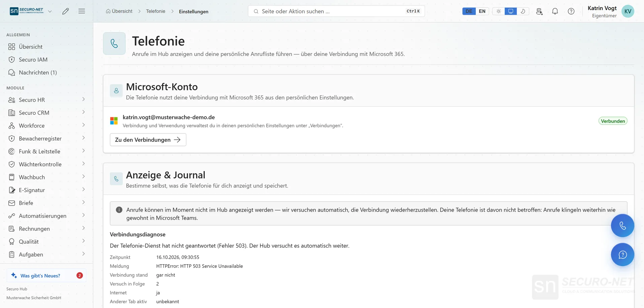644x308 pixels.
Task: Open the help question mark icon
Action: point(571,11)
